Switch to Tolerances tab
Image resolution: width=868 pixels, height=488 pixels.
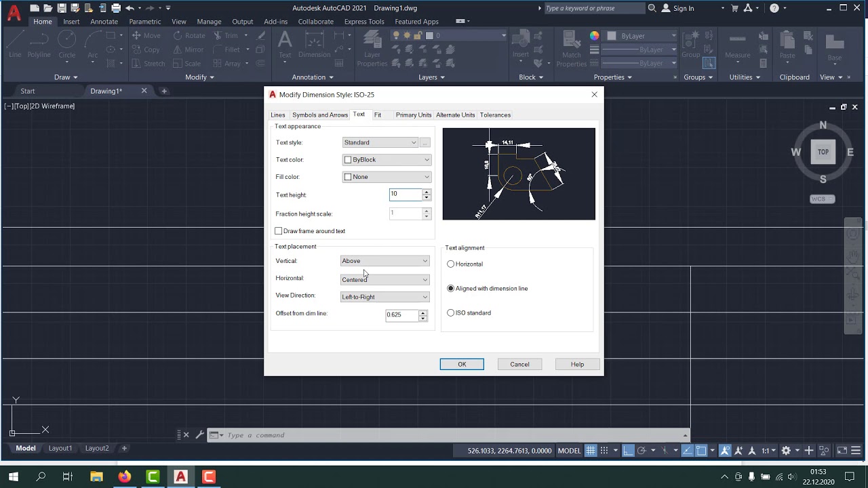[x=495, y=115]
